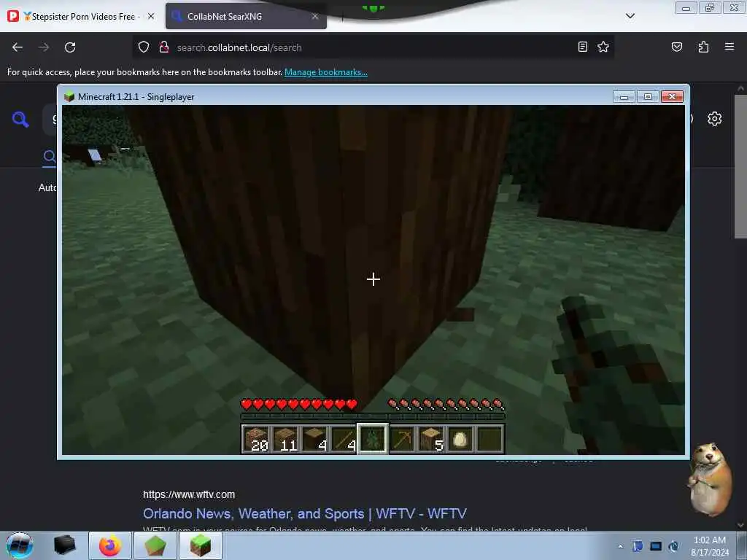This screenshot has height=560, width=747.
Task: Open the Orlando News WFTV result link
Action: click(305, 513)
